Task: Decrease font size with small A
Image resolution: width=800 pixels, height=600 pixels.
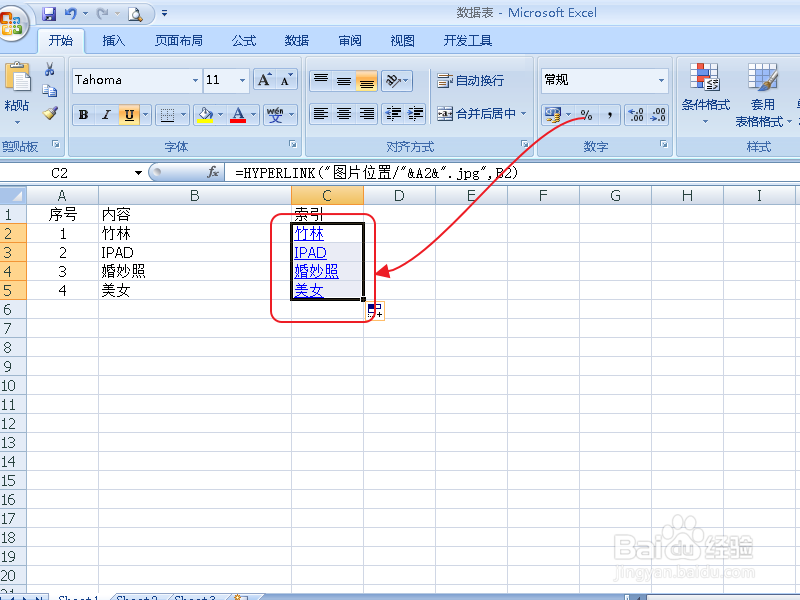Action: click(286, 80)
